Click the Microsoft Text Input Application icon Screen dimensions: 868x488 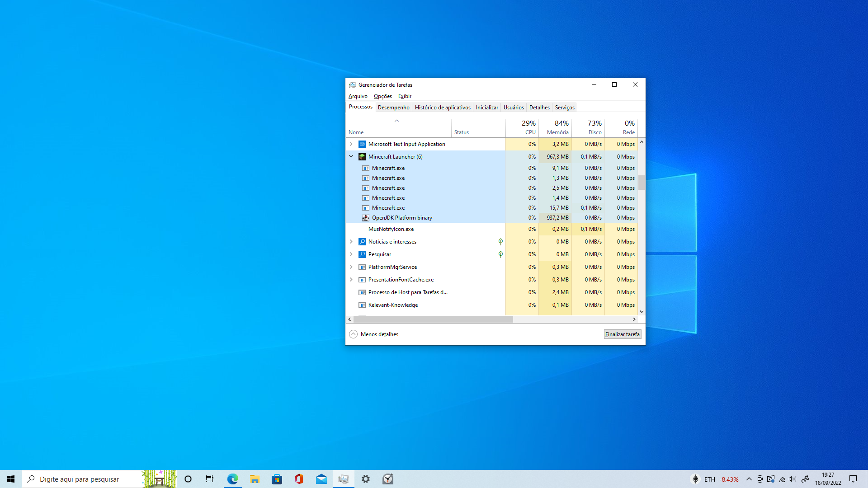click(362, 144)
